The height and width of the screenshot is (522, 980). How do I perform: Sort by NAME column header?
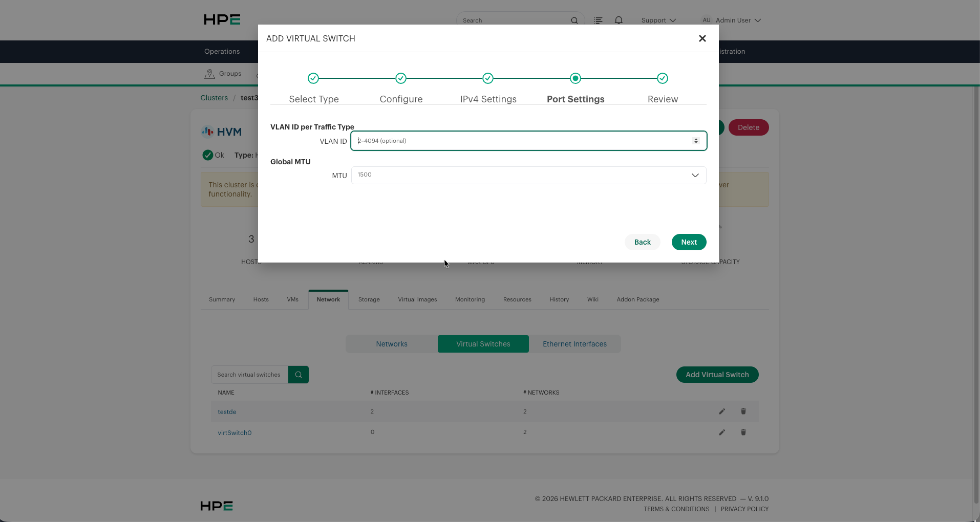226,393
